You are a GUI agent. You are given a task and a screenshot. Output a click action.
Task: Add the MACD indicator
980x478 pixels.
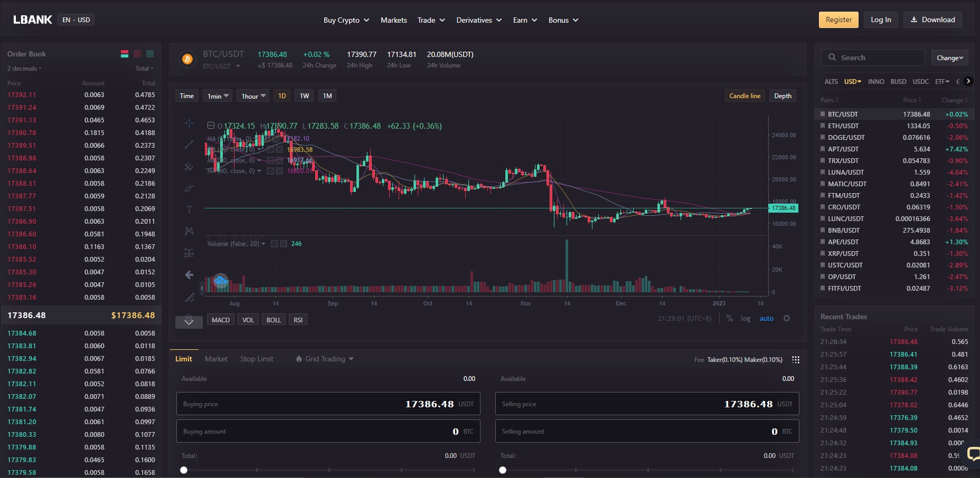221,320
